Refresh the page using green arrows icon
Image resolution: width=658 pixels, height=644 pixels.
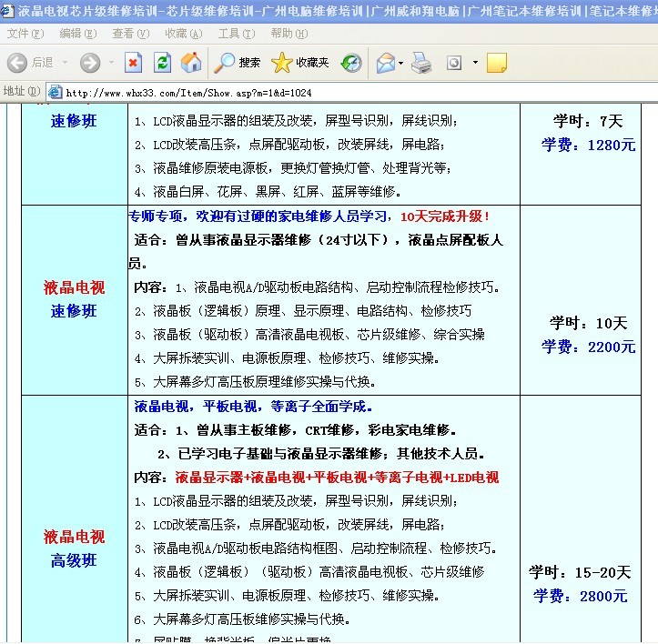162,63
